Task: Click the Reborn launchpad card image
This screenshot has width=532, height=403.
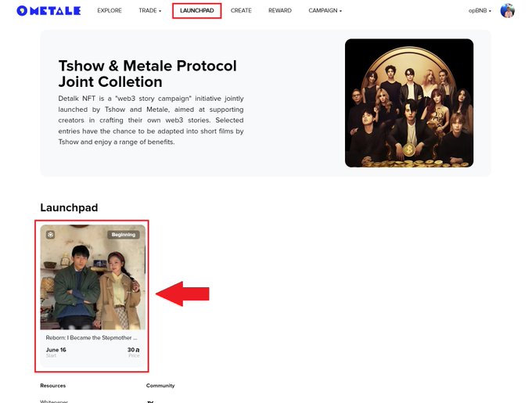Action: pyautogui.click(x=93, y=277)
